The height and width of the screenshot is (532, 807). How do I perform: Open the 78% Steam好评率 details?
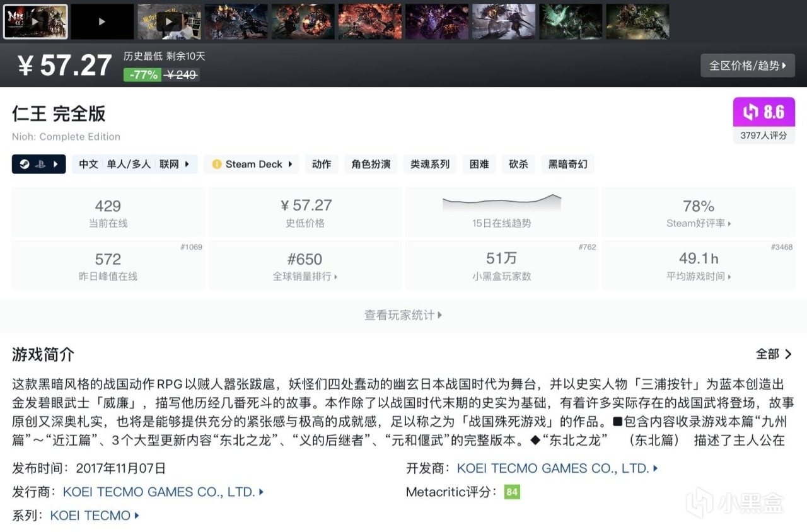pyautogui.click(x=699, y=212)
